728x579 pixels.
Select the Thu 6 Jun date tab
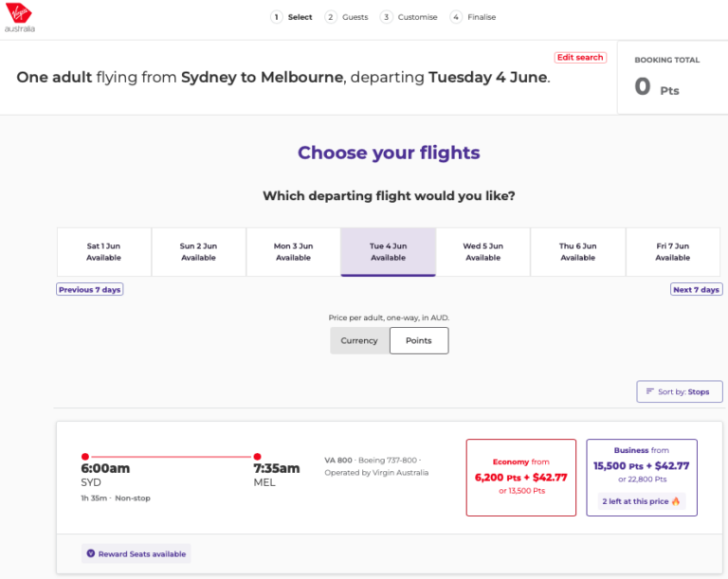tap(577, 252)
